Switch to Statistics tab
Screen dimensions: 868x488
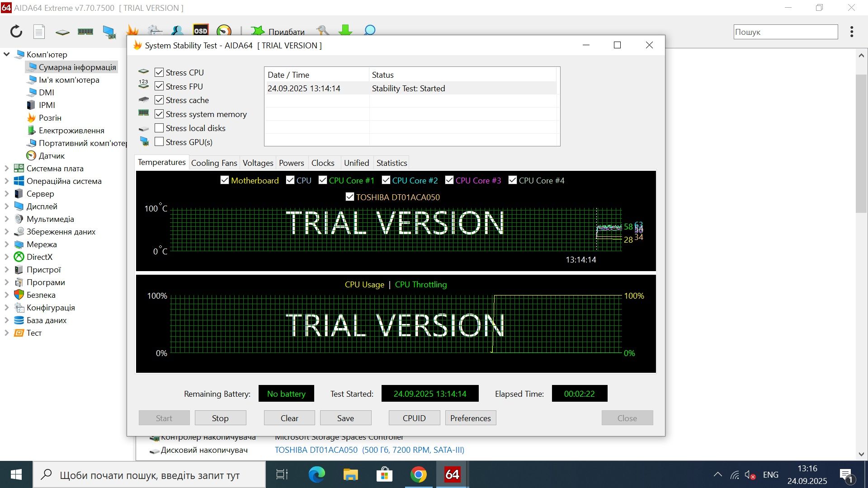pos(392,163)
